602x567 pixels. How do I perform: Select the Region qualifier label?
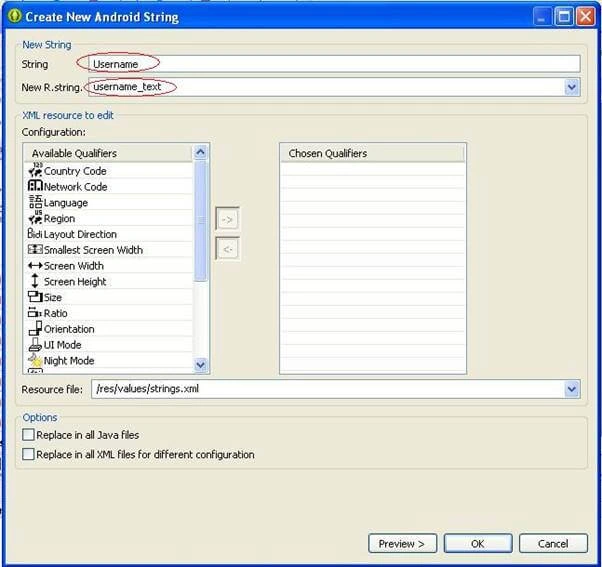(60, 218)
